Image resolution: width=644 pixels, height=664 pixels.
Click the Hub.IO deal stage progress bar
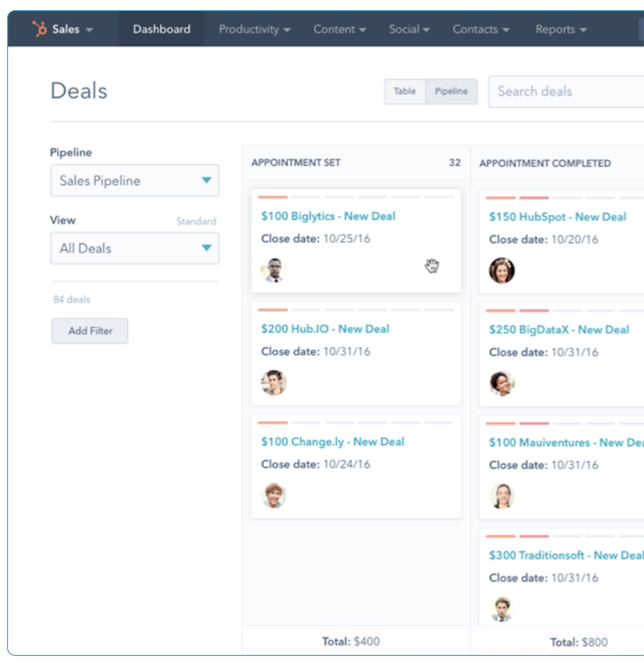pyautogui.click(x=356, y=310)
